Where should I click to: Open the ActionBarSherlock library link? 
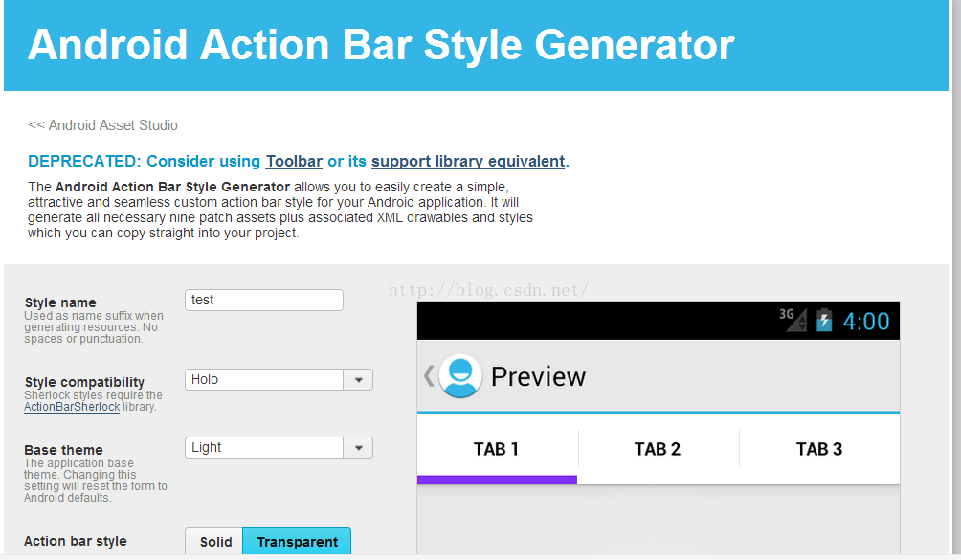pos(72,407)
